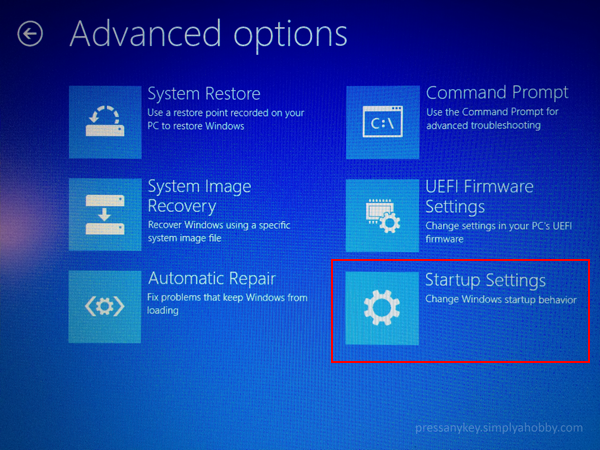Launch the Automatic Repair icon
Viewport: 600px width, 450px height.
click(105, 307)
